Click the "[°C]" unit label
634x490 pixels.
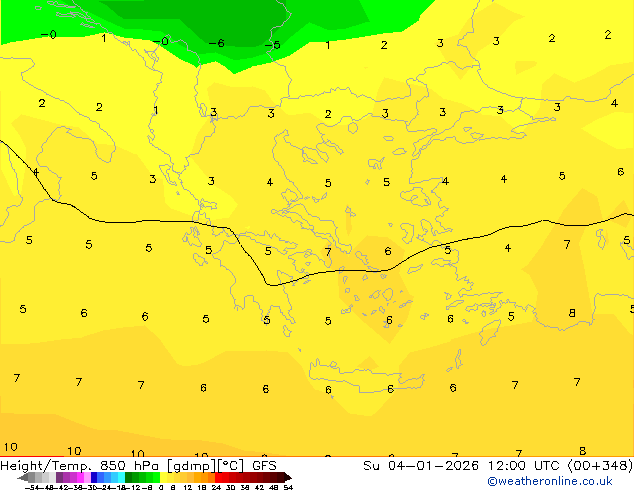[231, 466]
